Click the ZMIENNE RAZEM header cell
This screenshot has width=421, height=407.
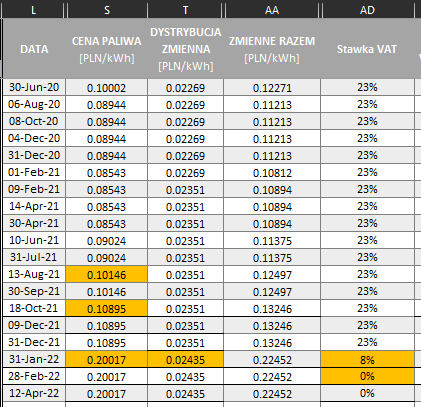[x=272, y=49]
